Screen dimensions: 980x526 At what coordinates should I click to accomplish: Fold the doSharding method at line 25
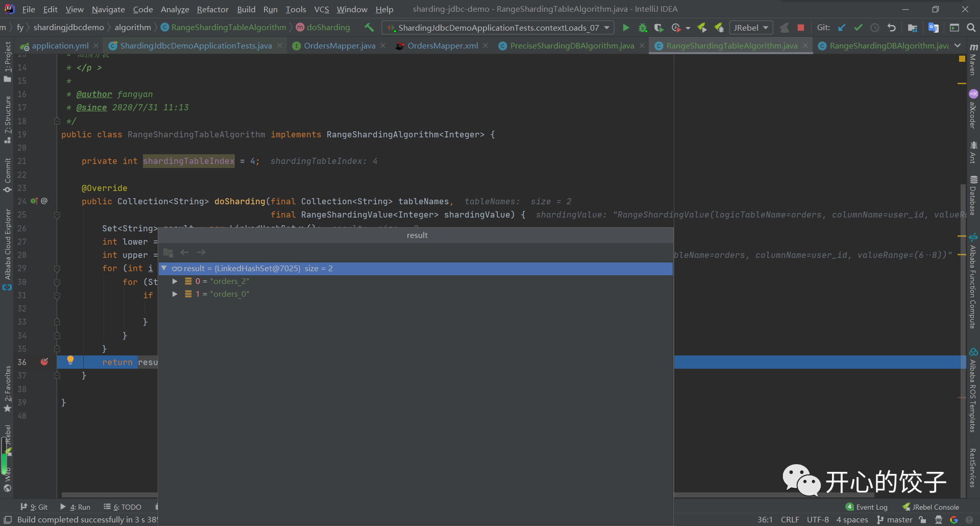coord(57,215)
